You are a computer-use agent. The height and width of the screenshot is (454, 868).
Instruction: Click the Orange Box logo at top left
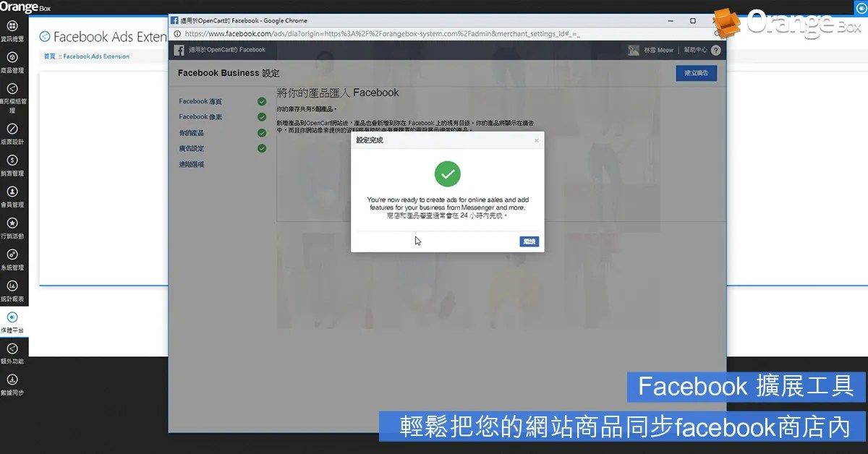(25, 7)
